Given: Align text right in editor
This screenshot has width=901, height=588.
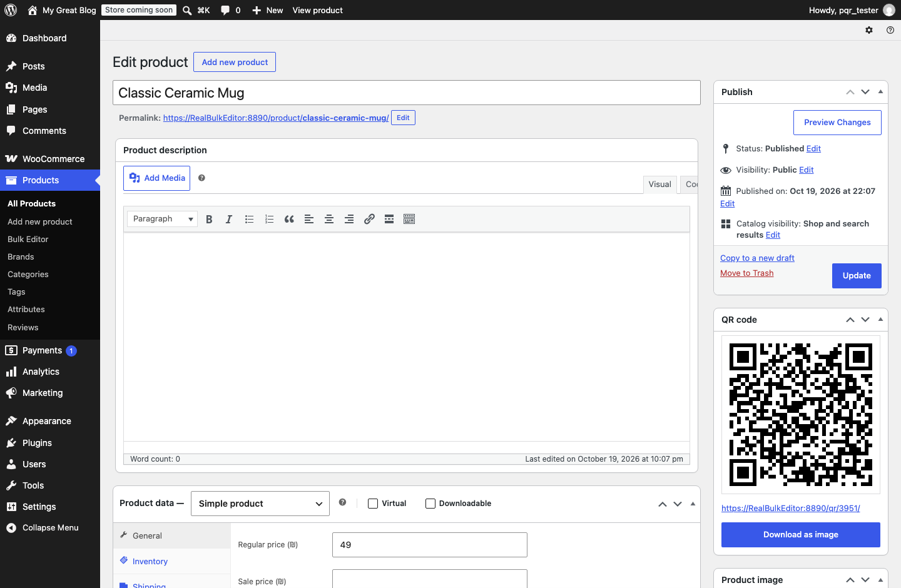Looking at the screenshot, I should click(349, 219).
